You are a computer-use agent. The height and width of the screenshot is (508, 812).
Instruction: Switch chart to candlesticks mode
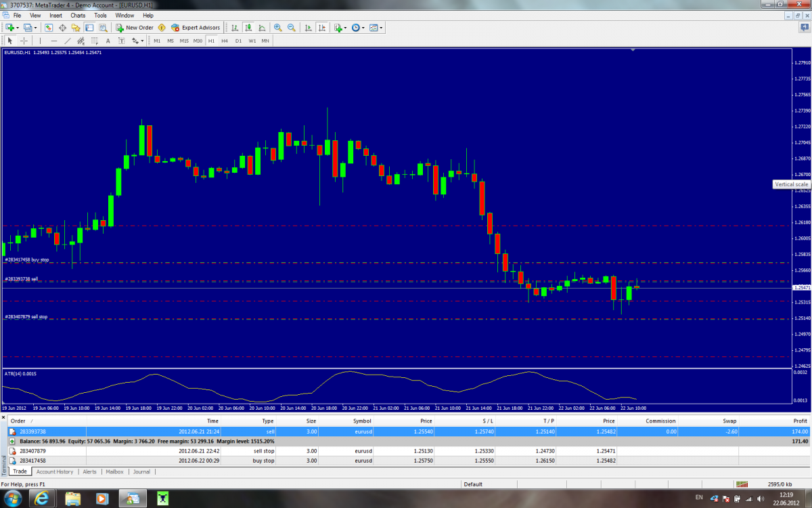(x=248, y=28)
